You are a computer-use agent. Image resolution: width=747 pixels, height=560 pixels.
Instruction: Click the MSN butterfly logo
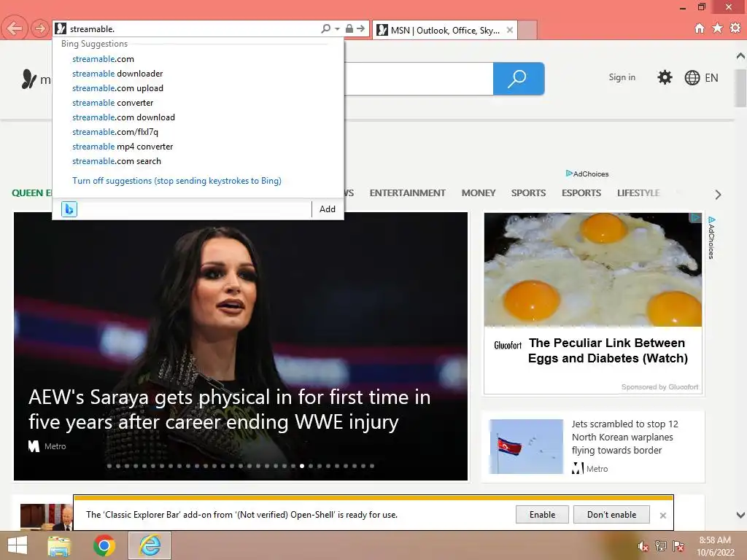coord(29,79)
